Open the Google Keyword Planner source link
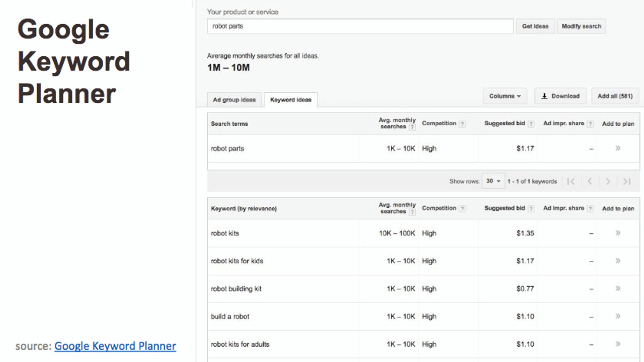 115,346
